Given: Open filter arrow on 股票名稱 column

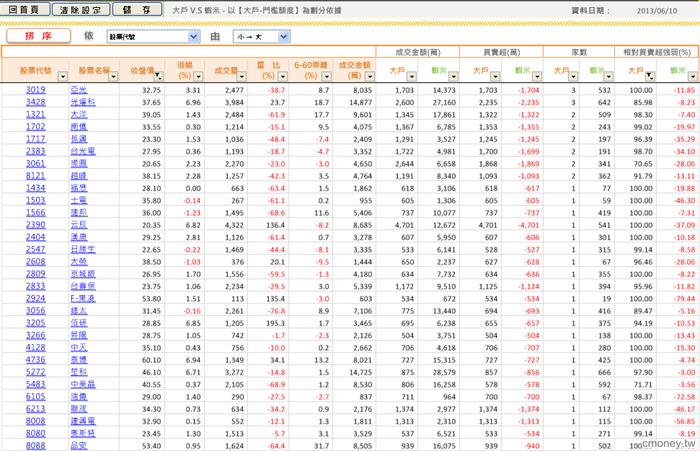Looking at the screenshot, I should pos(113,76).
